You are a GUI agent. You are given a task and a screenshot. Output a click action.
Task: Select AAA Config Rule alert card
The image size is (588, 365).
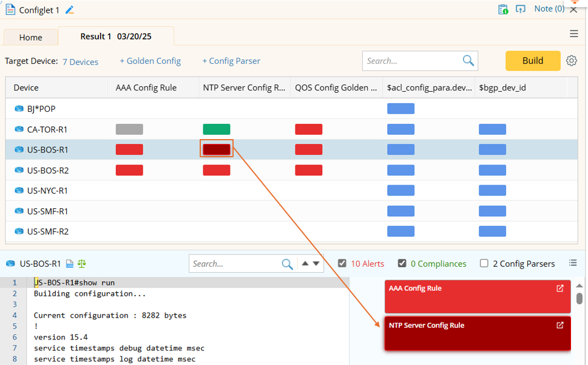point(478,297)
